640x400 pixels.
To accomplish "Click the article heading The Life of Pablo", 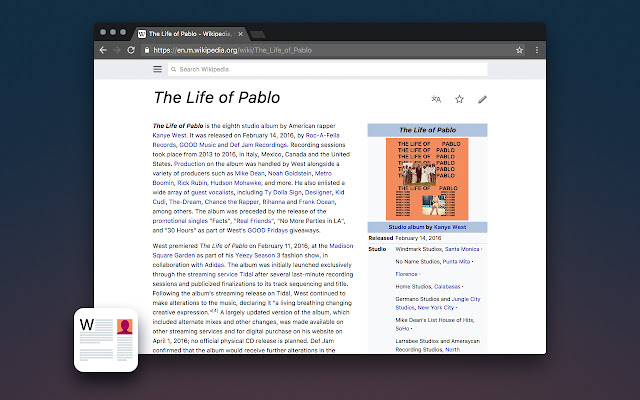I will click(217, 98).
